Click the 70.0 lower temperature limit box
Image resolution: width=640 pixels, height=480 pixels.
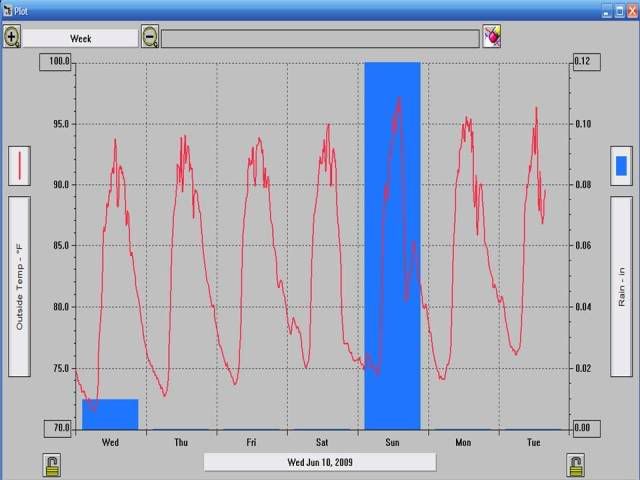57,428
